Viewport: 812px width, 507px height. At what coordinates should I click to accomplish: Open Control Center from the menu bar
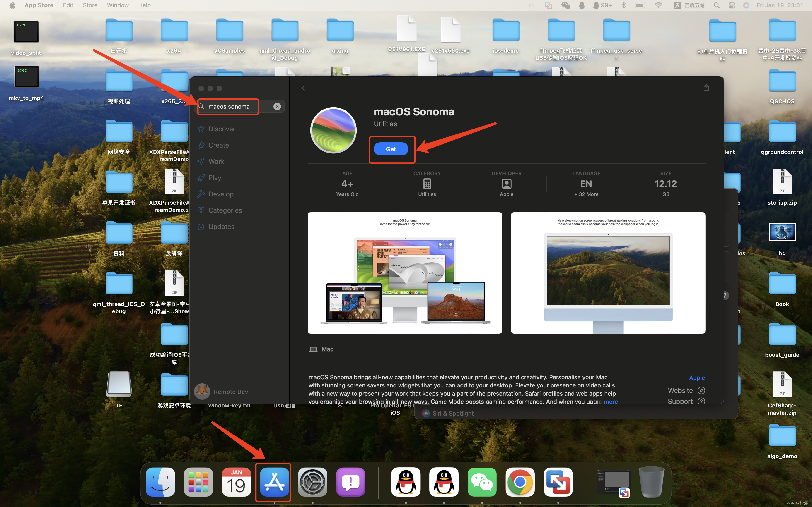tap(732, 5)
